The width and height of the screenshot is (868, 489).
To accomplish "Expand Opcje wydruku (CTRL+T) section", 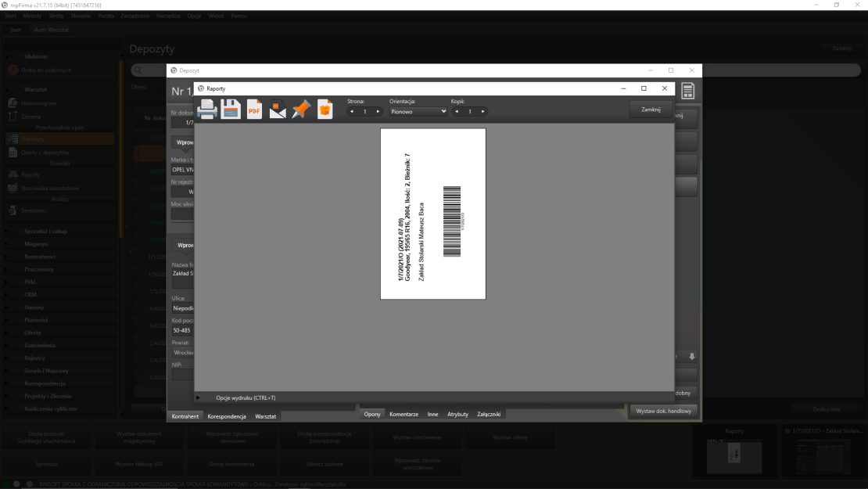I will 199,397.
